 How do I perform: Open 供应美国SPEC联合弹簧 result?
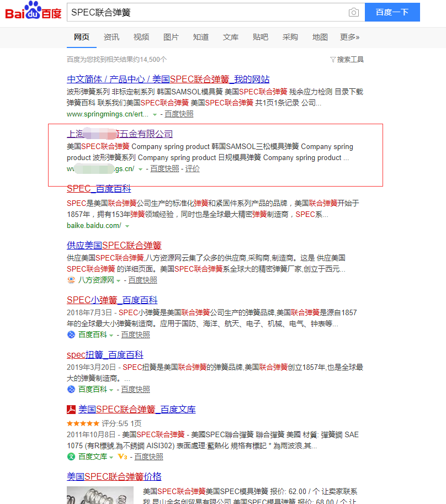pos(114,245)
